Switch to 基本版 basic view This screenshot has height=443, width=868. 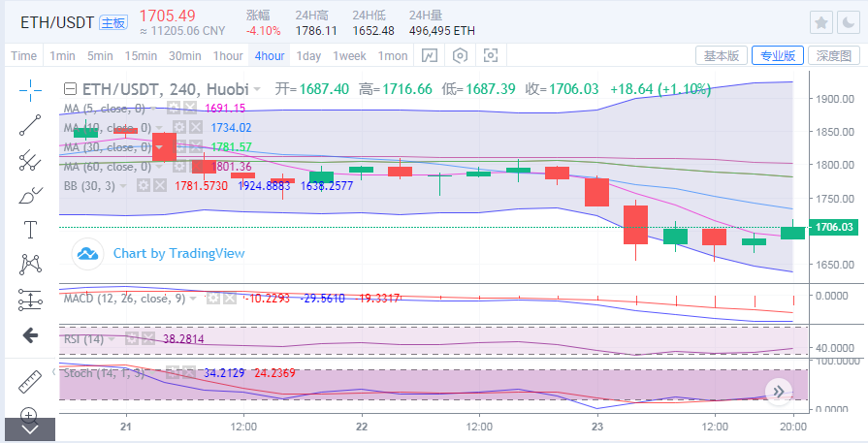722,55
